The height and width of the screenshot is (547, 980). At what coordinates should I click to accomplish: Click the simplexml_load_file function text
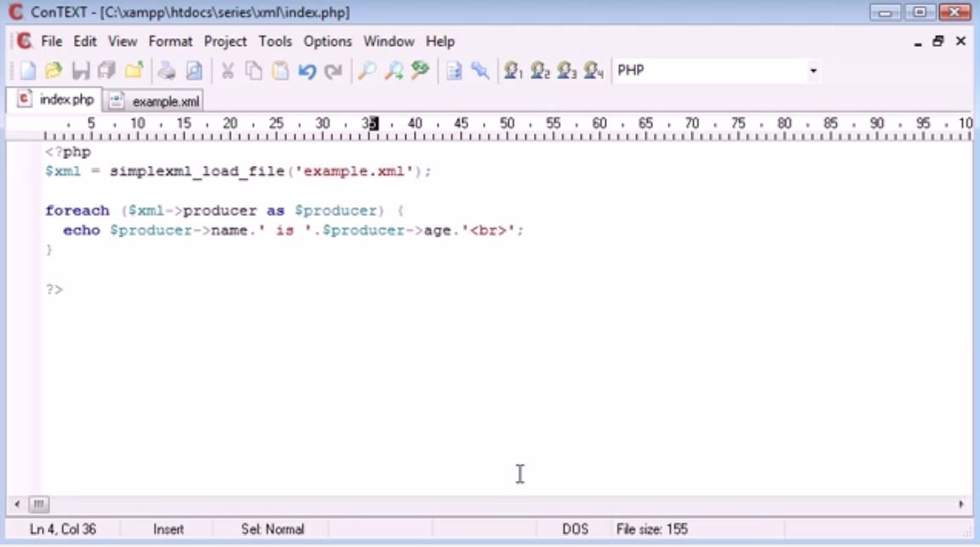coord(197,171)
